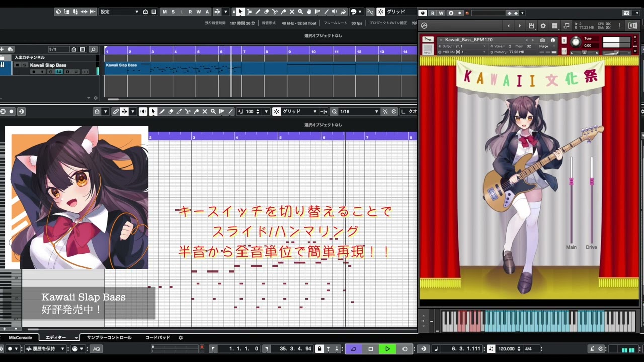
Task: Select the Erase tool in key editor toolbar
Action: [171, 112]
